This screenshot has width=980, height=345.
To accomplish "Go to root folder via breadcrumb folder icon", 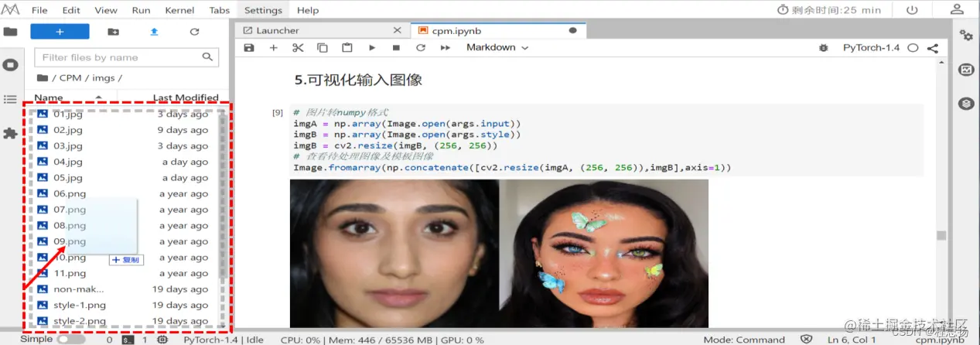I will [42, 78].
